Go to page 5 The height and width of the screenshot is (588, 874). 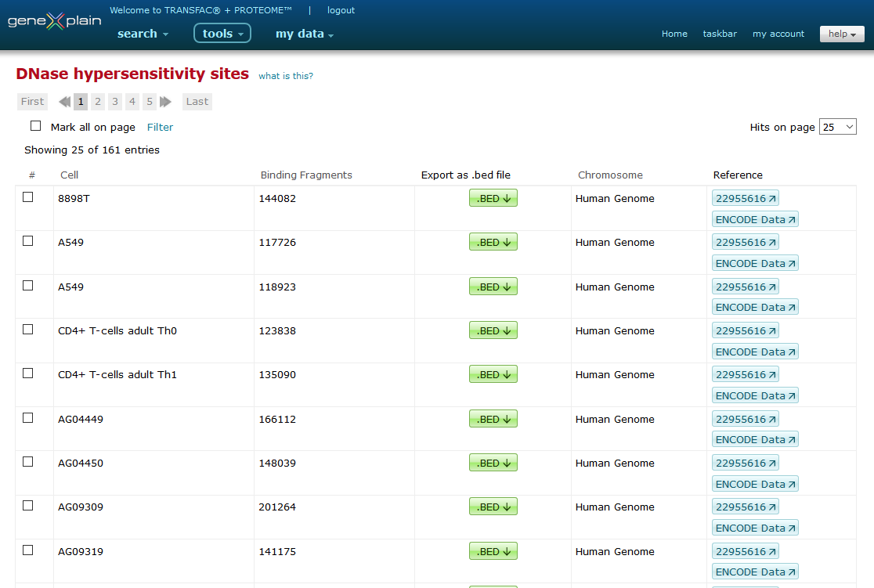(x=150, y=102)
